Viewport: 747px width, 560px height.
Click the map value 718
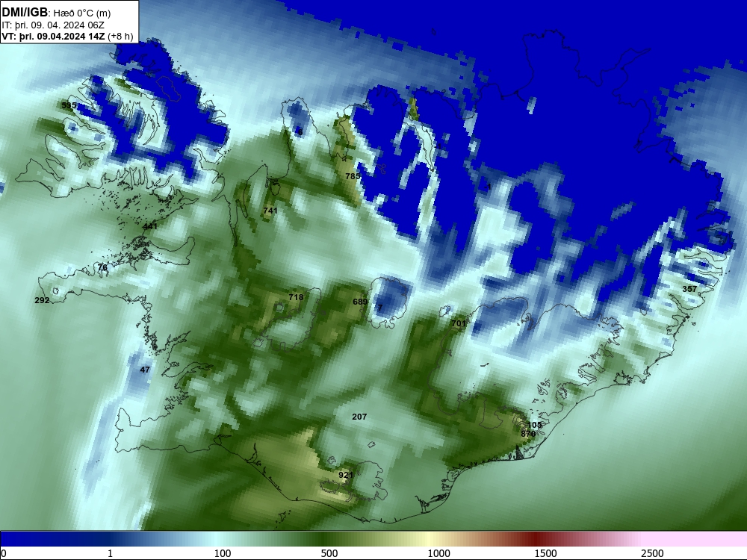coord(296,297)
